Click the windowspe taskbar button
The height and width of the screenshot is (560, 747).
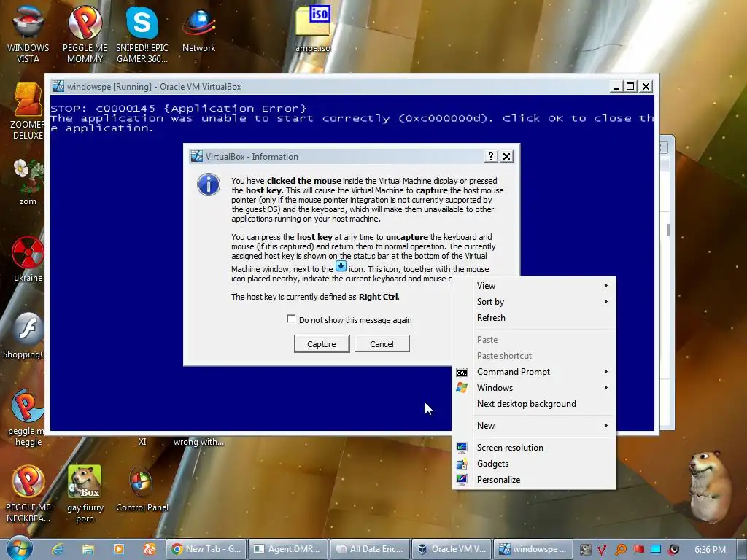(x=533, y=549)
